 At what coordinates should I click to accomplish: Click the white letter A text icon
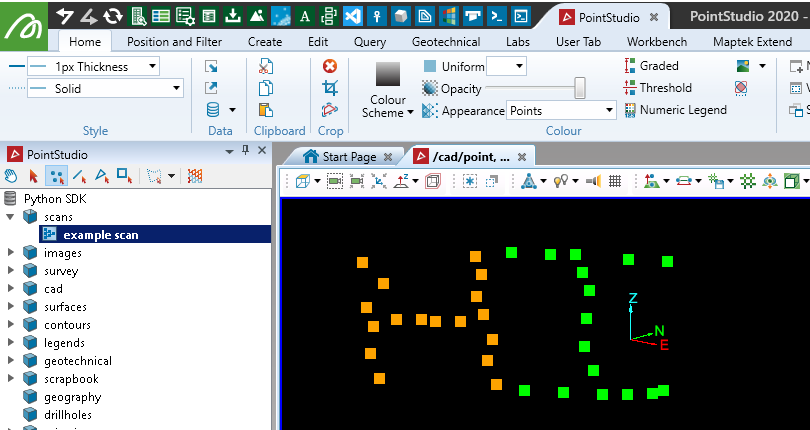click(x=305, y=17)
